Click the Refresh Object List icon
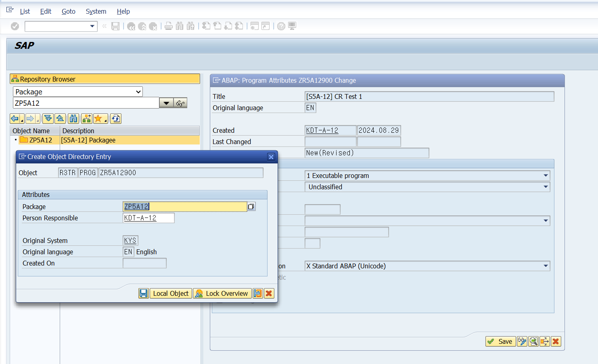This screenshot has width=598, height=364. 116,119
